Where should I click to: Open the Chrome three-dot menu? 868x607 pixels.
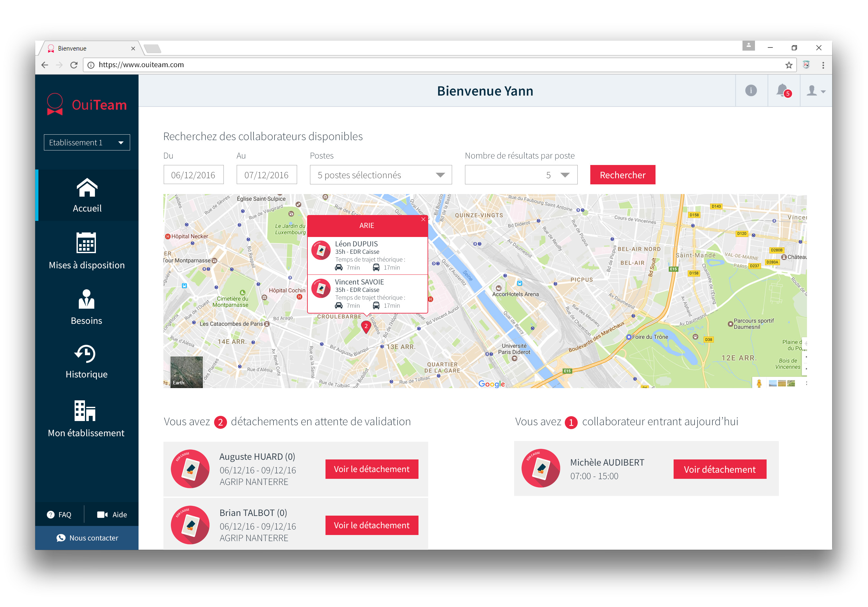(823, 65)
